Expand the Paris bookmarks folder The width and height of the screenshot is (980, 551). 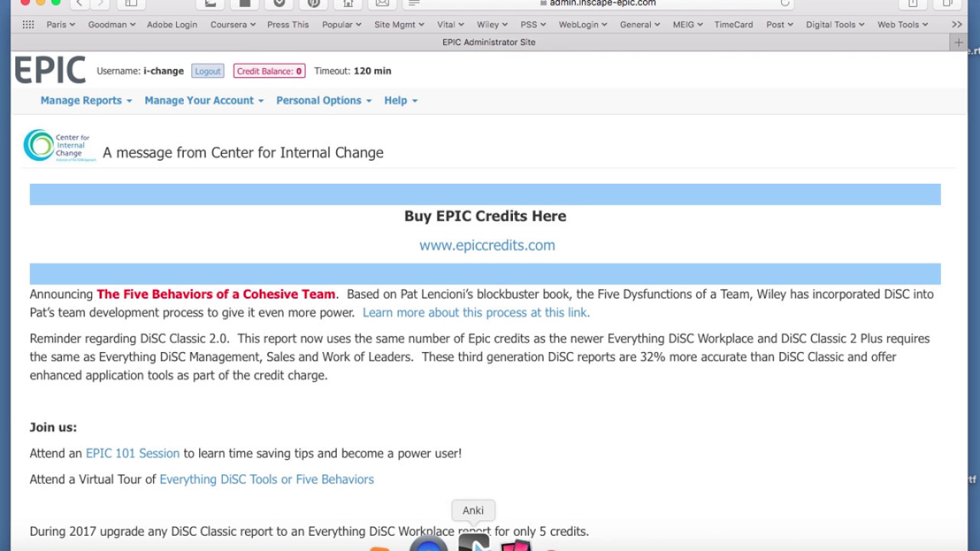pos(60,24)
